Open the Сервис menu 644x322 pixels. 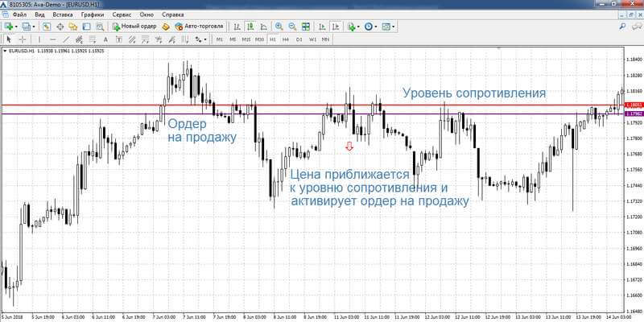pyautogui.click(x=122, y=14)
